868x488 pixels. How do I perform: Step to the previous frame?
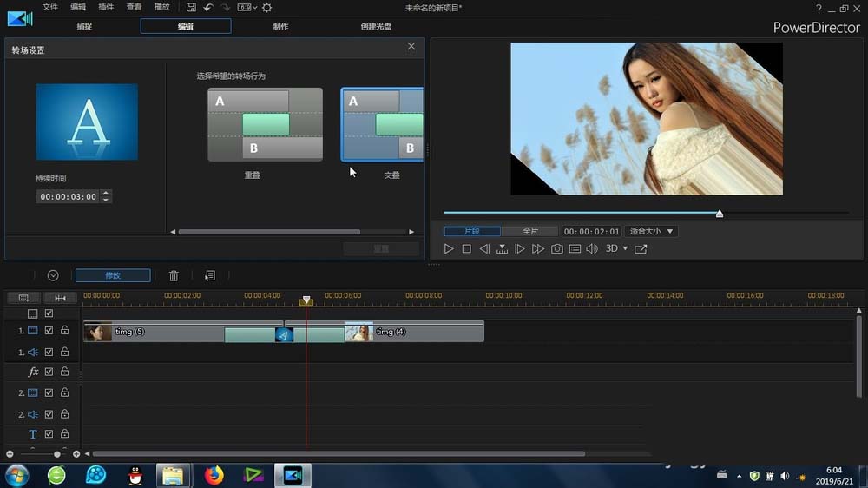coord(484,249)
